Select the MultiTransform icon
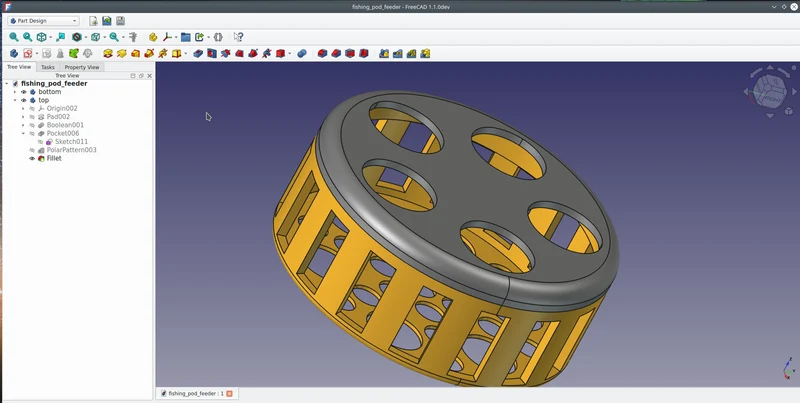 pyautogui.click(x=425, y=53)
